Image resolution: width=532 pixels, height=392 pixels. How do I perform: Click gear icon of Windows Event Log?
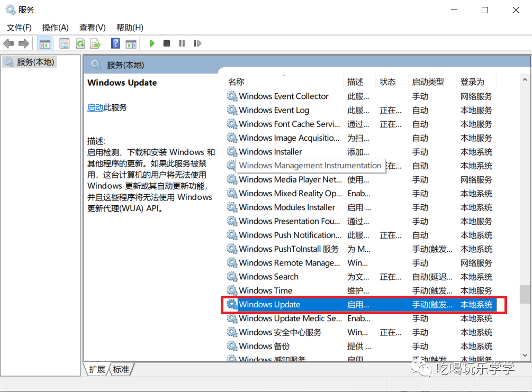tap(232, 110)
